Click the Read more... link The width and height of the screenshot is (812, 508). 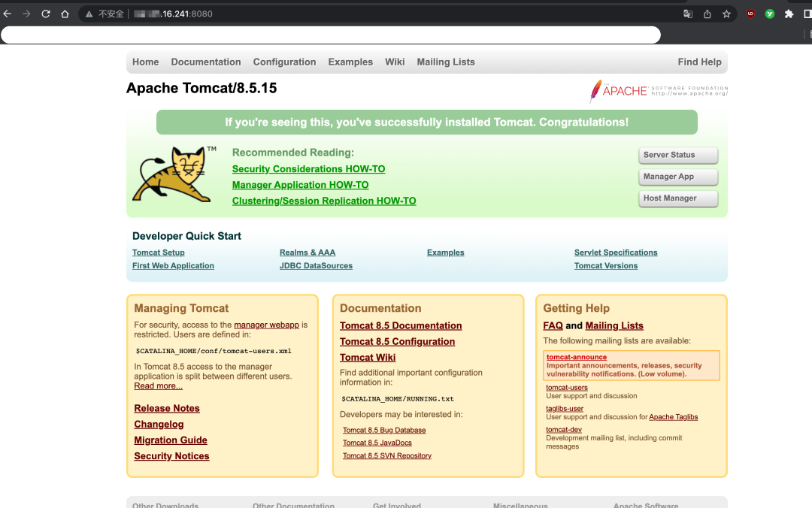point(159,386)
